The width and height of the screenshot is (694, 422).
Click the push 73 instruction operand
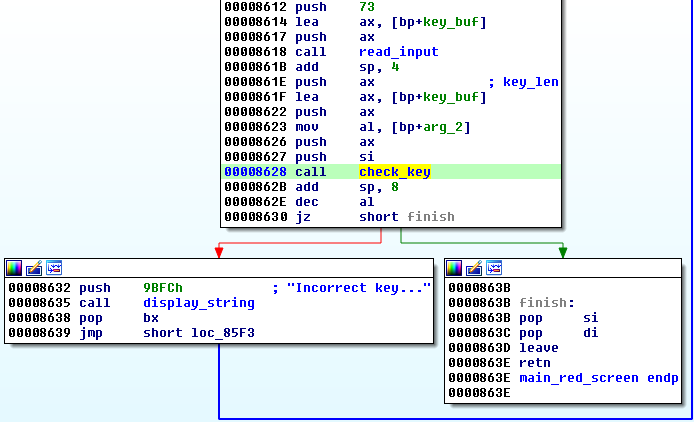[367, 7]
